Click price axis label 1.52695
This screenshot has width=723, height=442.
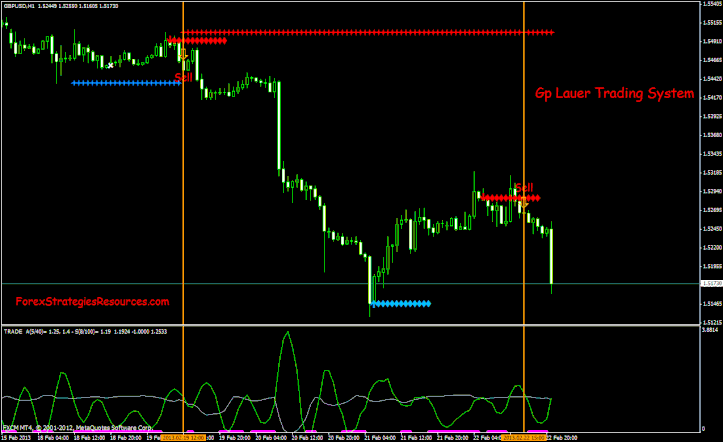click(x=713, y=210)
